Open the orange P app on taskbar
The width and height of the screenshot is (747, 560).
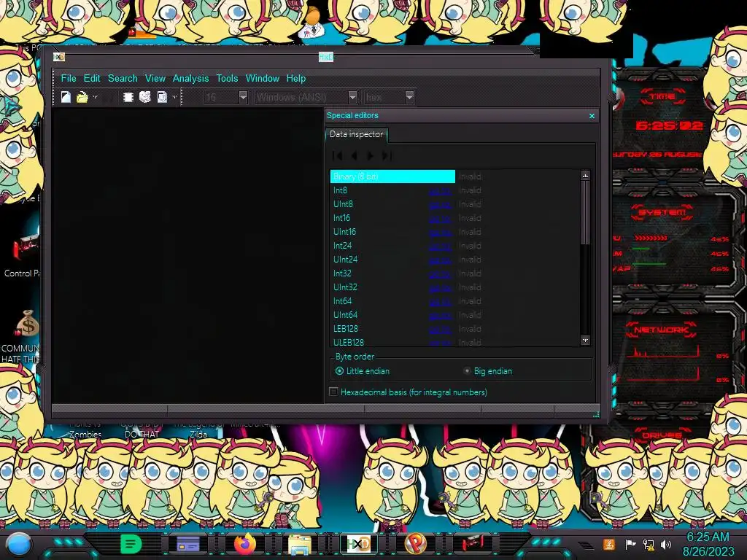tap(415, 543)
